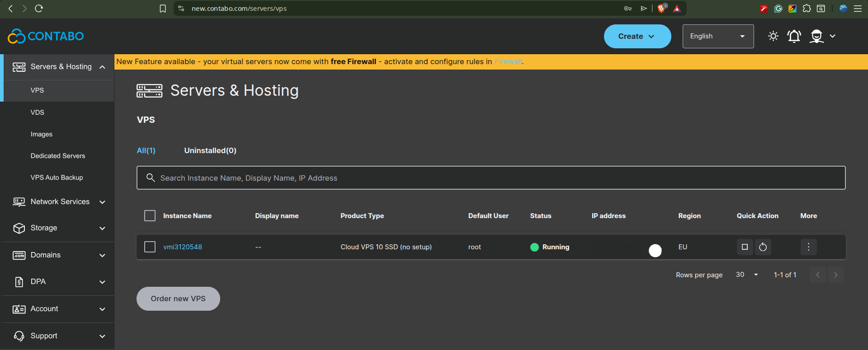Click the Account ID card sidebar icon
Viewport: 868px width, 350px height.
(19, 309)
